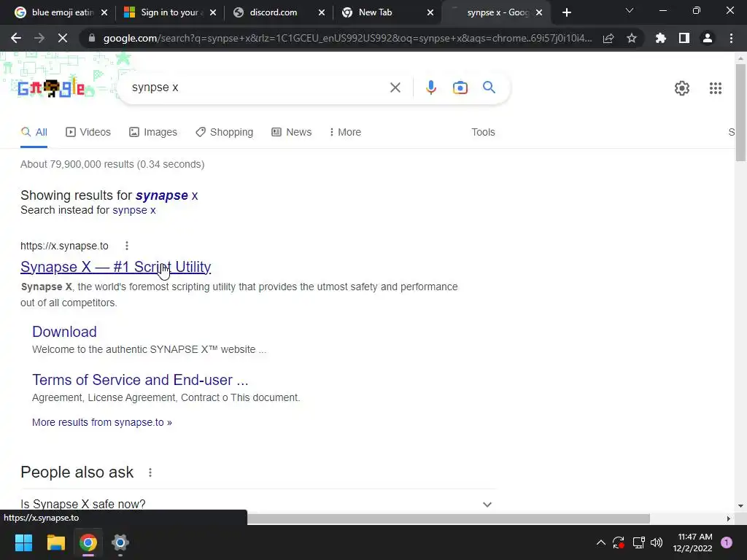This screenshot has height=560, width=747.
Task: Select the Shopping results filter
Action: (225, 132)
